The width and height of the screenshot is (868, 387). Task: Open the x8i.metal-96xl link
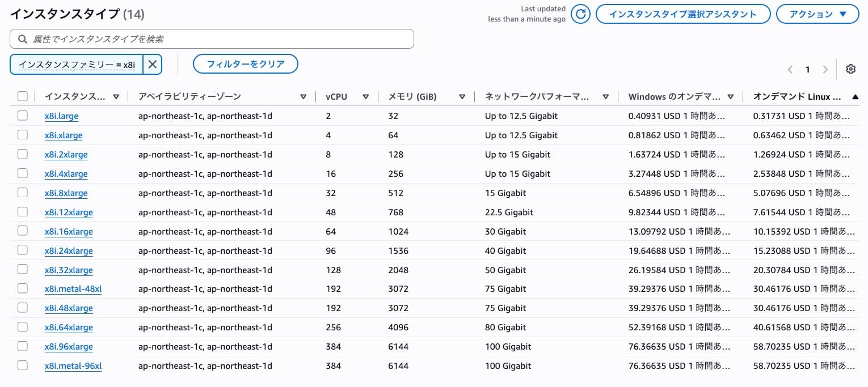coord(73,366)
